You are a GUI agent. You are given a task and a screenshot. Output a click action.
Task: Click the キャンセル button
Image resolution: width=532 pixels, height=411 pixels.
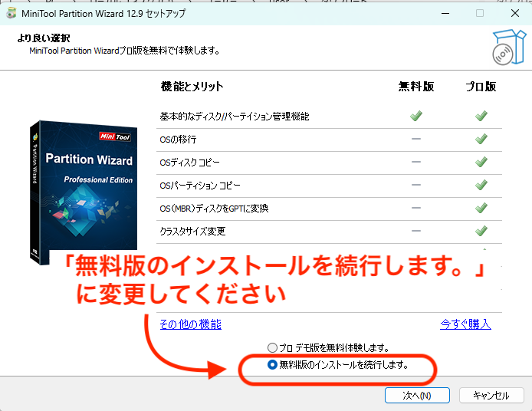tap(491, 396)
